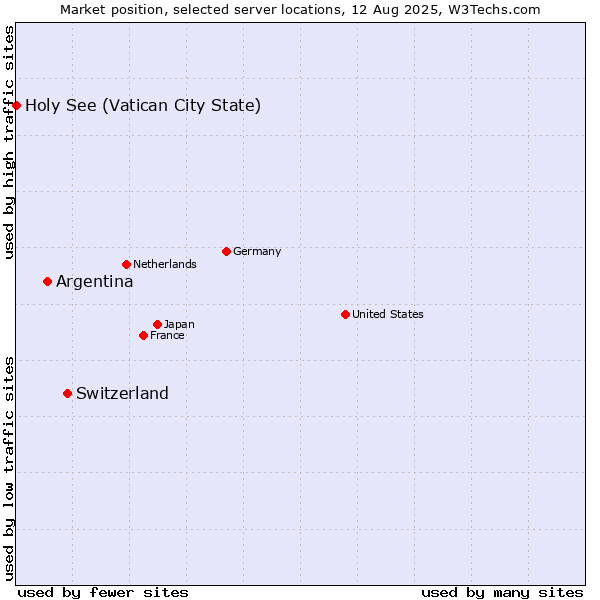Click the 'France' label text
Image resolution: width=600 pixels, height=600 pixels.
[167, 336]
